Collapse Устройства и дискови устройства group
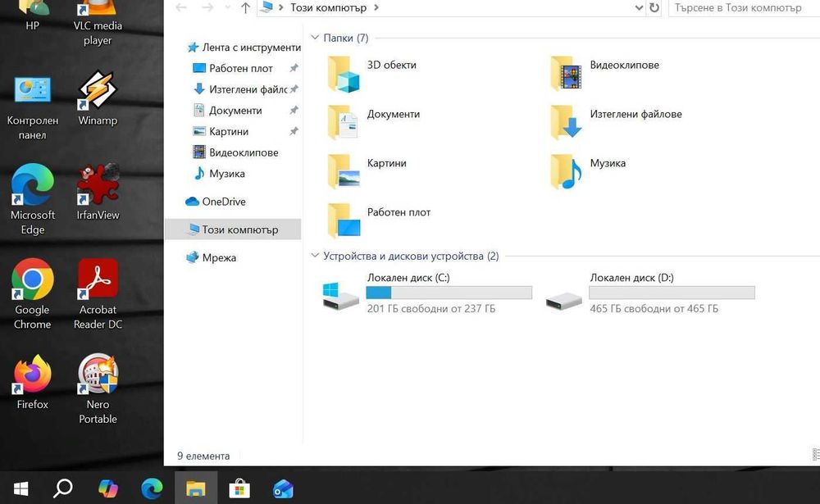 click(315, 256)
